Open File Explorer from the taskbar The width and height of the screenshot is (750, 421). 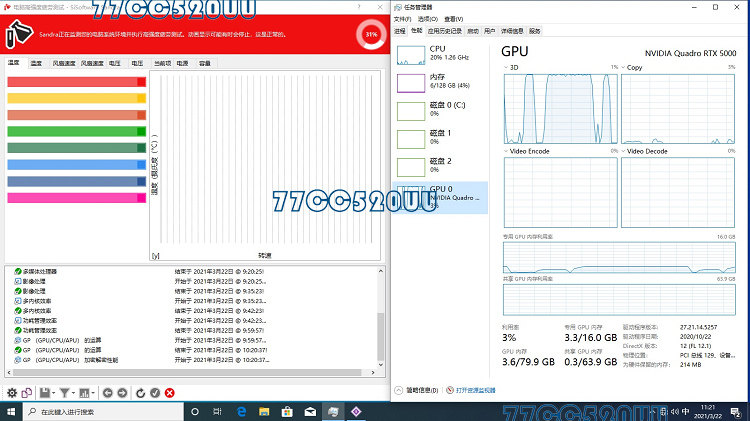(264, 411)
